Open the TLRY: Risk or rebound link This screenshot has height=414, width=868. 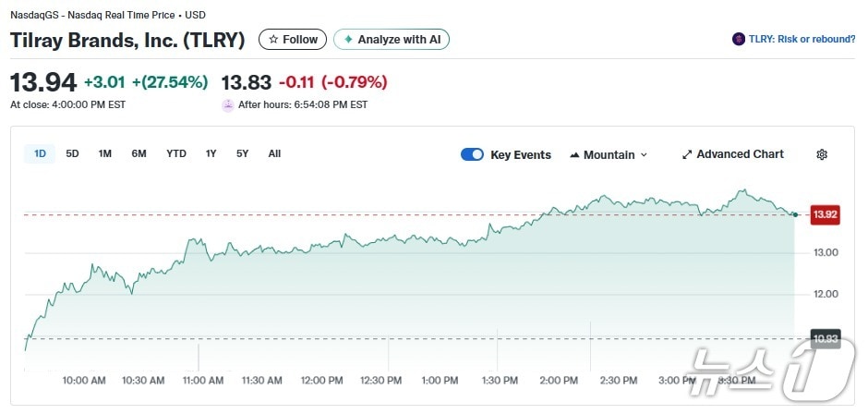pyautogui.click(x=801, y=39)
